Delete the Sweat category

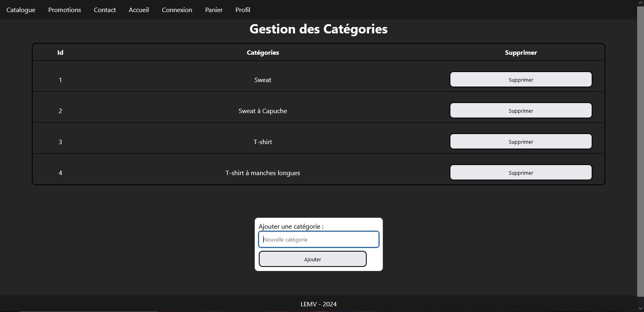pyautogui.click(x=520, y=80)
